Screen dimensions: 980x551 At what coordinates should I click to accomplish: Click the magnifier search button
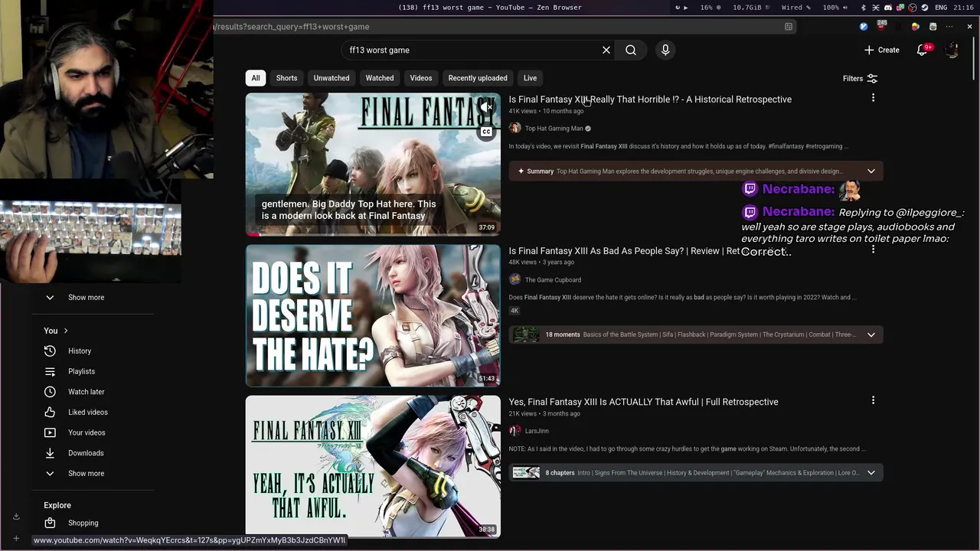click(x=631, y=50)
